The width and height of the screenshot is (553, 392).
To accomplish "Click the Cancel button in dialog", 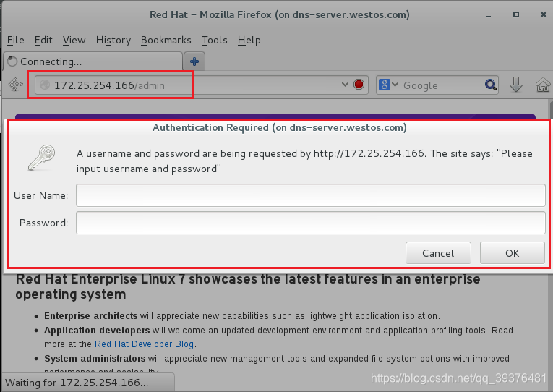I will click(x=438, y=253).
